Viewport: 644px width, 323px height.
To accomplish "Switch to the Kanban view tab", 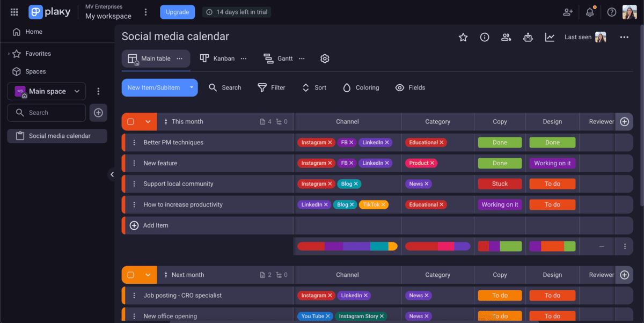I will [x=218, y=58].
